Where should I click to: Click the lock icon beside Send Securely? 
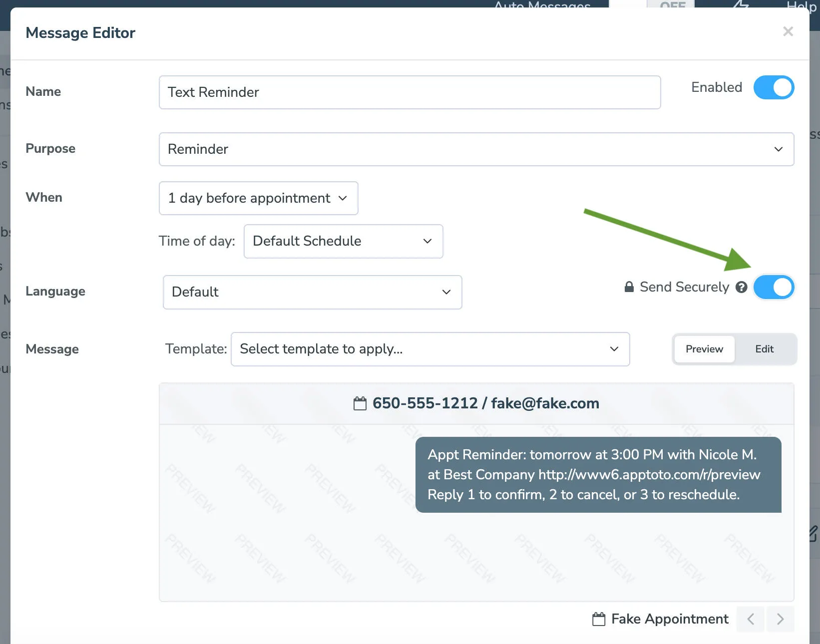[629, 287]
